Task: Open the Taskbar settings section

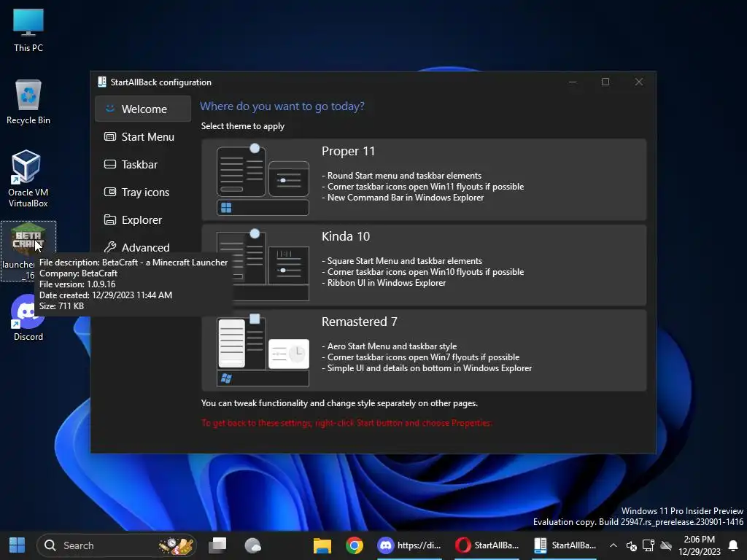Action: coord(143,164)
